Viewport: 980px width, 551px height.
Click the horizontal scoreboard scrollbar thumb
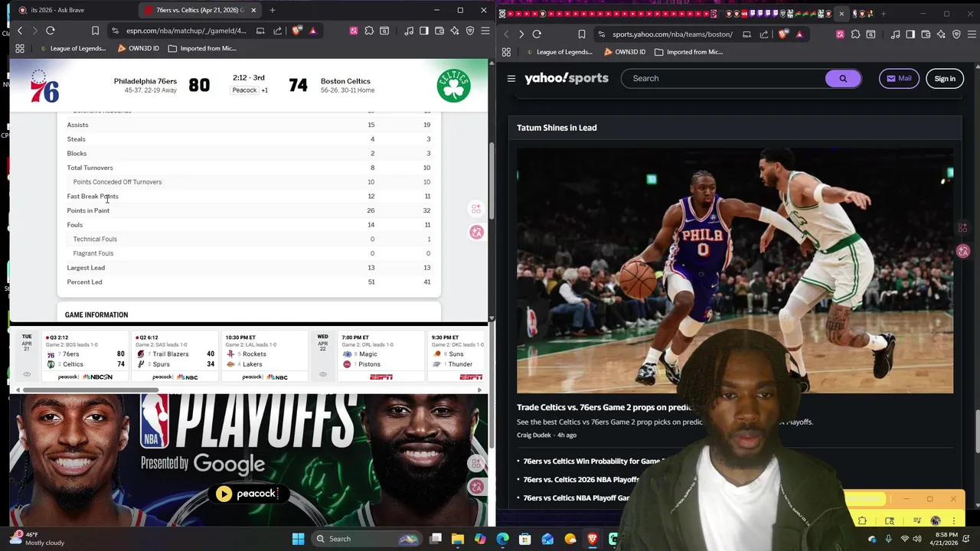(90, 390)
